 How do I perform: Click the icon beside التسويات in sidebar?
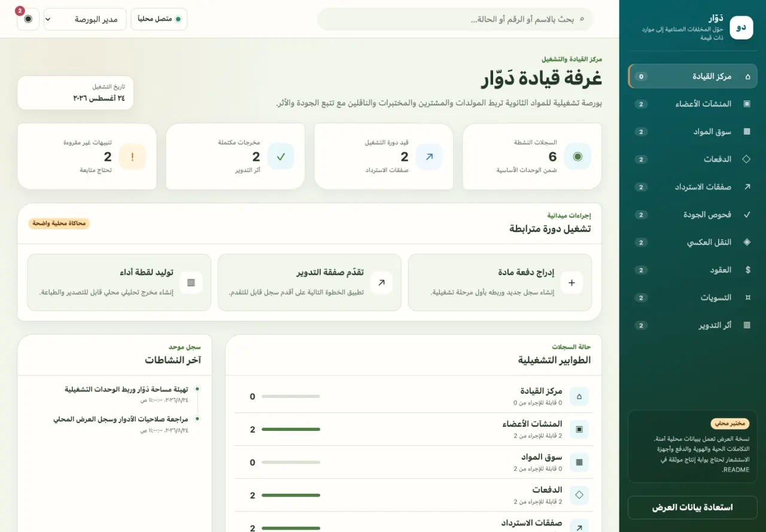(x=747, y=297)
